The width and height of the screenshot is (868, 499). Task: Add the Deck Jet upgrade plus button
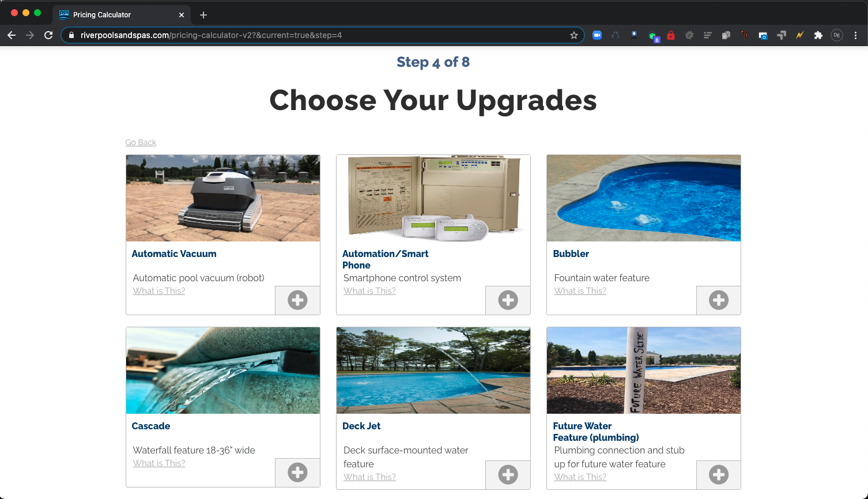[x=508, y=475]
